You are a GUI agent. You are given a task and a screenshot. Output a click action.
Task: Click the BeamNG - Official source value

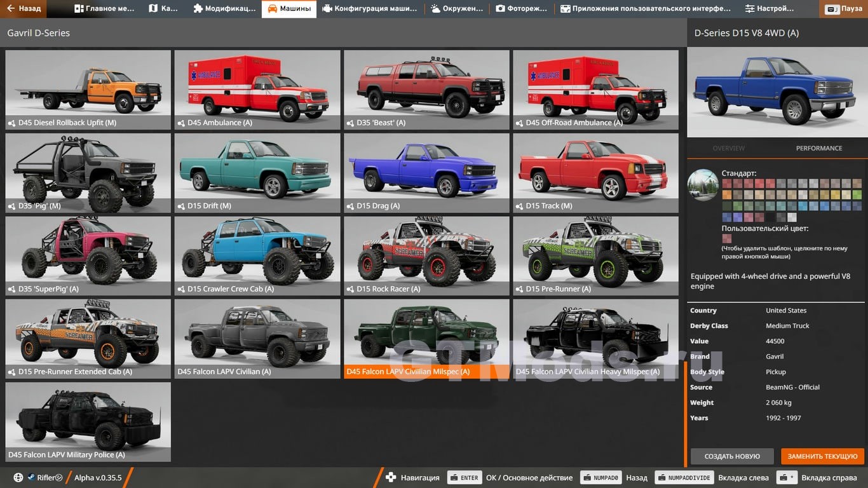point(792,387)
